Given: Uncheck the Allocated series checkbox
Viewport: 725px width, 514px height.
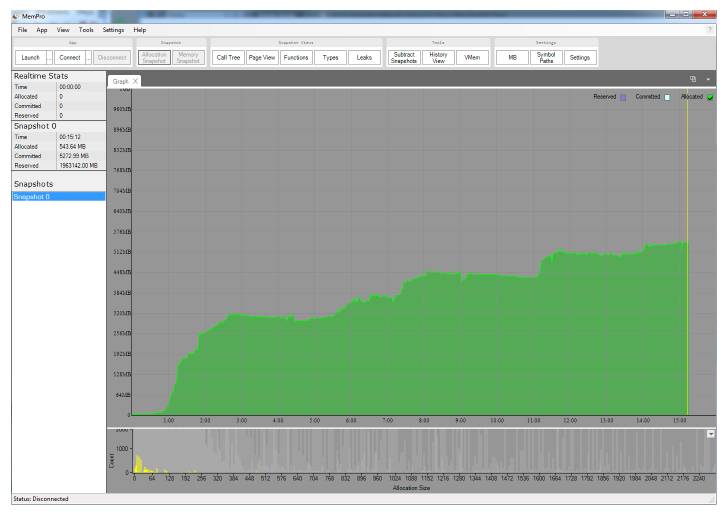Looking at the screenshot, I should pos(710,98).
